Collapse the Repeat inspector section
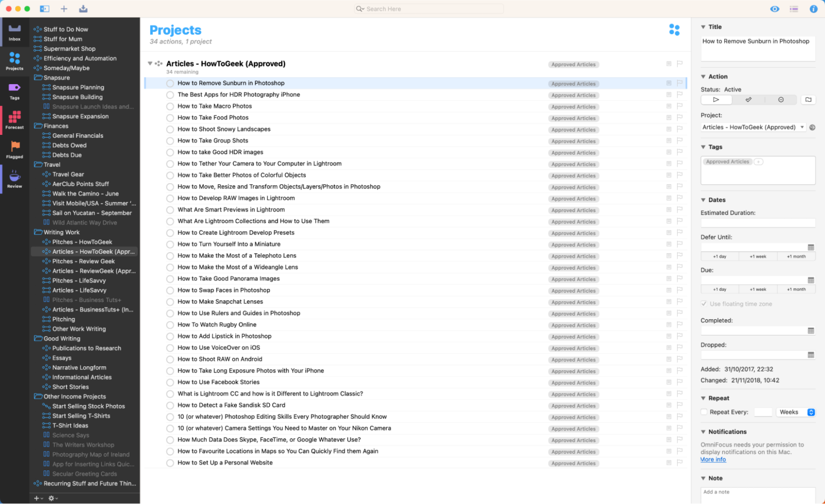Screen dimensions: 825x504 click(x=703, y=398)
